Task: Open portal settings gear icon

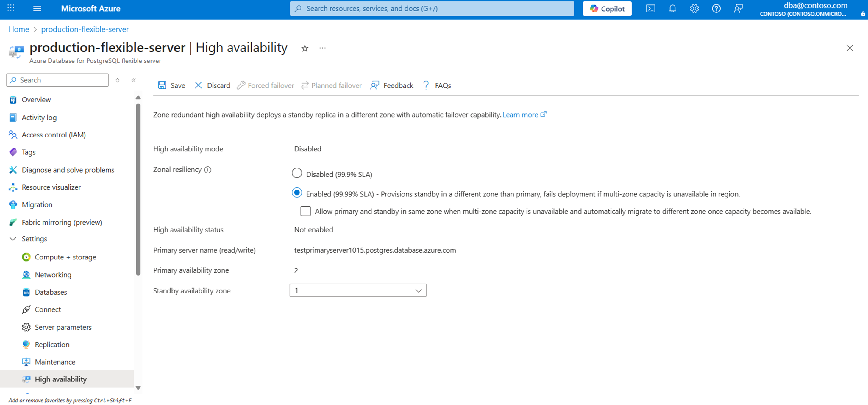Action: pyautogui.click(x=694, y=9)
